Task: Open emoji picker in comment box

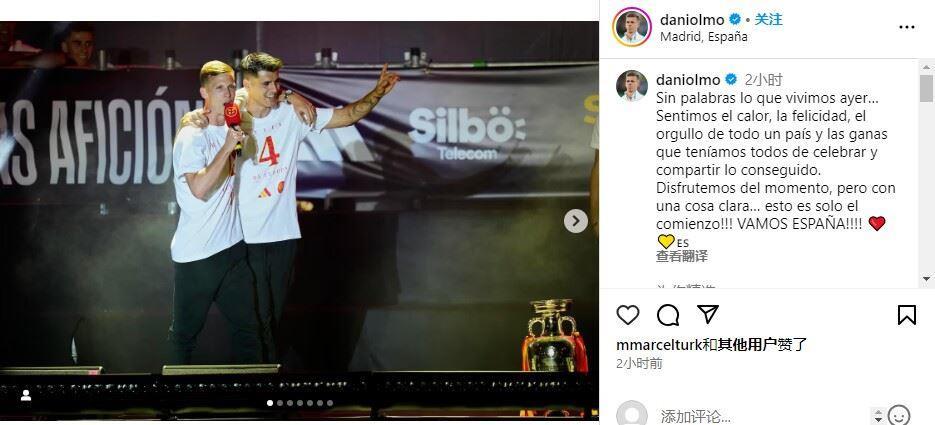Action: (899, 415)
